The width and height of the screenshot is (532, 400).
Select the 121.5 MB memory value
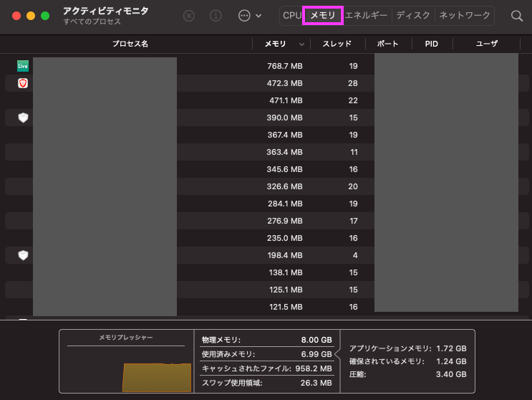coord(286,307)
